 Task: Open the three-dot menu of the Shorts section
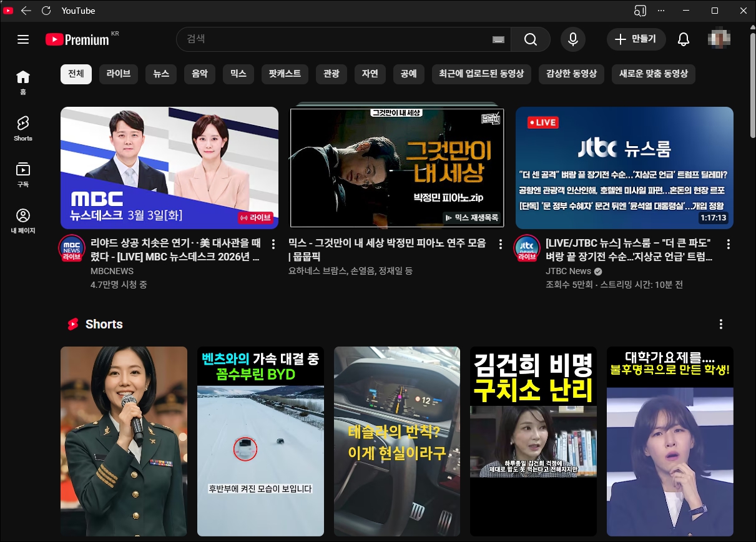721,324
